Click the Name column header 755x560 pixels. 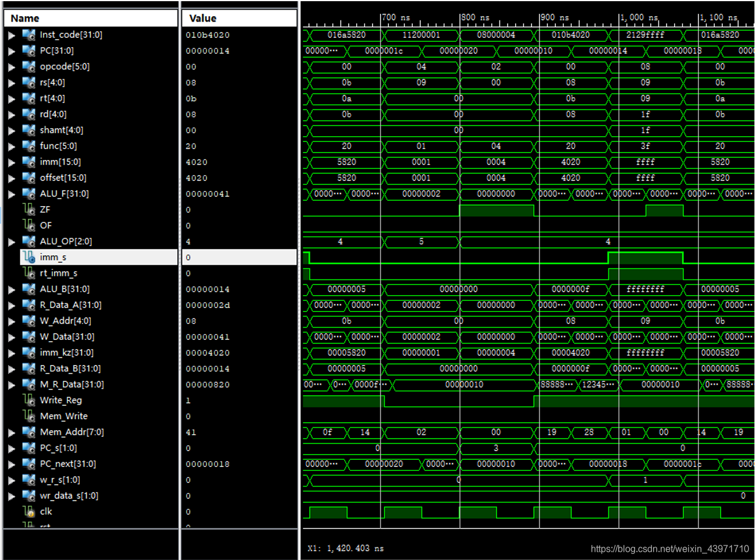(91, 18)
